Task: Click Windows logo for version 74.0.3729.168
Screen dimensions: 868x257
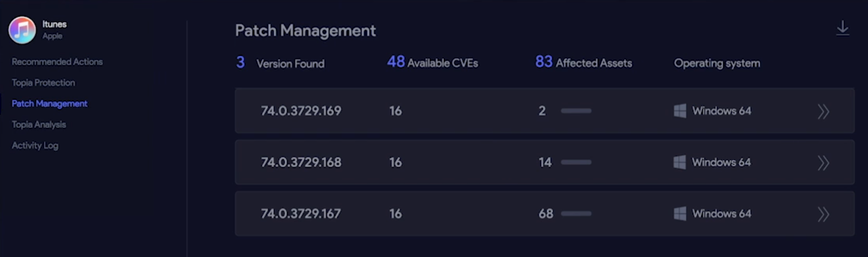Action: 680,162
